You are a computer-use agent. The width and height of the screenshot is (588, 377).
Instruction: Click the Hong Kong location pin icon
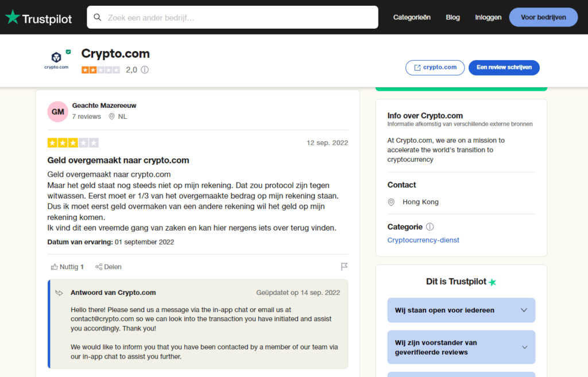pyautogui.click(x=391, y=203)
